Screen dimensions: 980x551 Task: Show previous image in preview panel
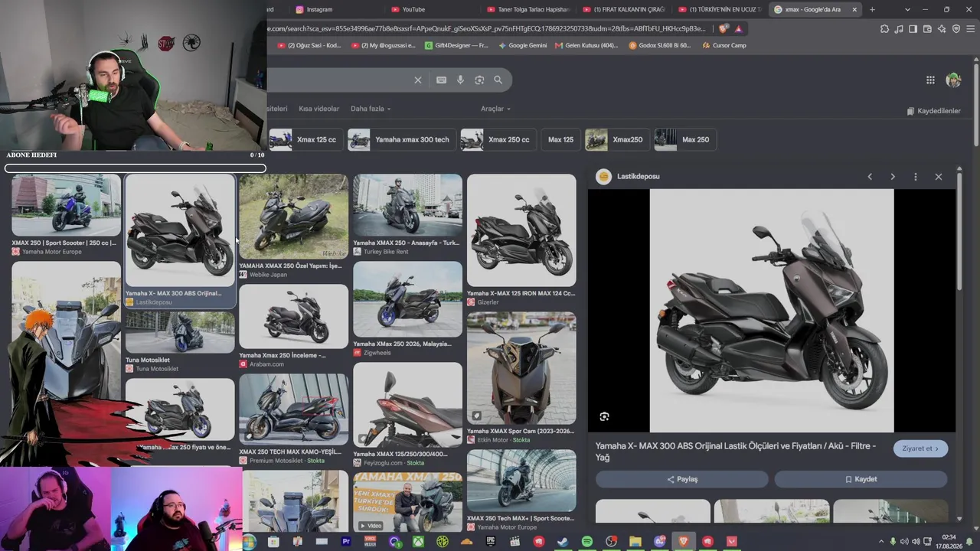870,177
